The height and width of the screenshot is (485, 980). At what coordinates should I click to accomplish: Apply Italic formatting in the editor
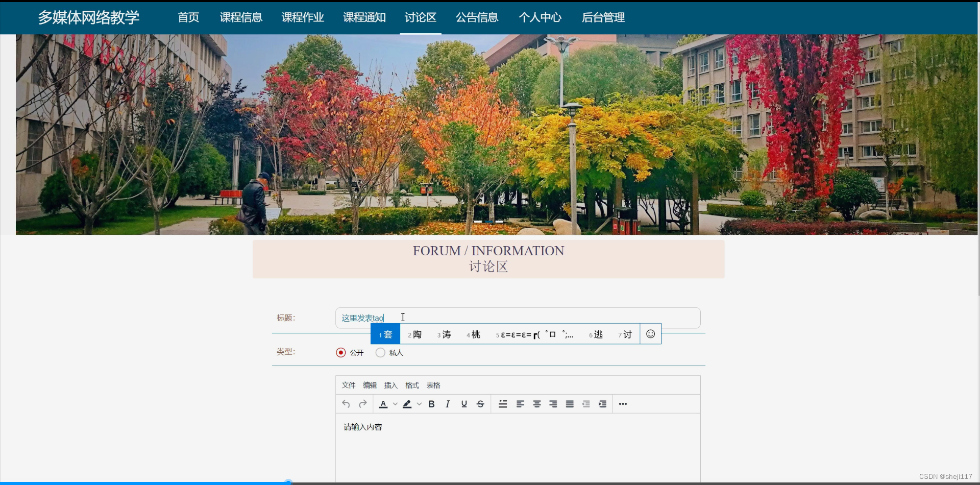(447, 403)
